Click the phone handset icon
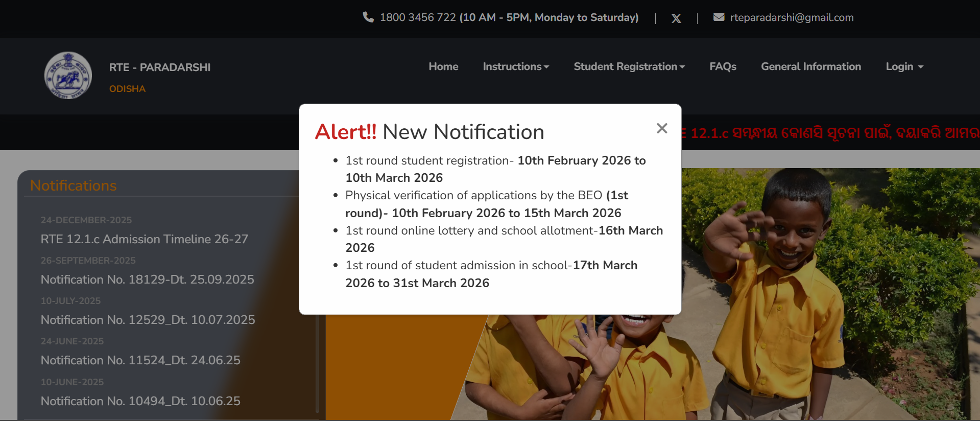This screenshot has height=421, width=980. tap(368, 17)
